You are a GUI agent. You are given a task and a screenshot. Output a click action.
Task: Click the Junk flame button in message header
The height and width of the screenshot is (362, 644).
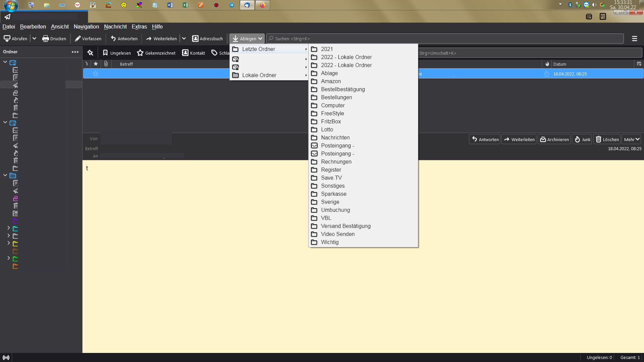[x=582, y=139]
